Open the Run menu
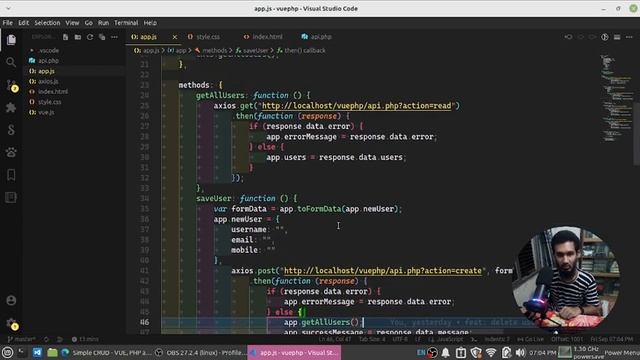The image size is (640, 360). point(103,23)
